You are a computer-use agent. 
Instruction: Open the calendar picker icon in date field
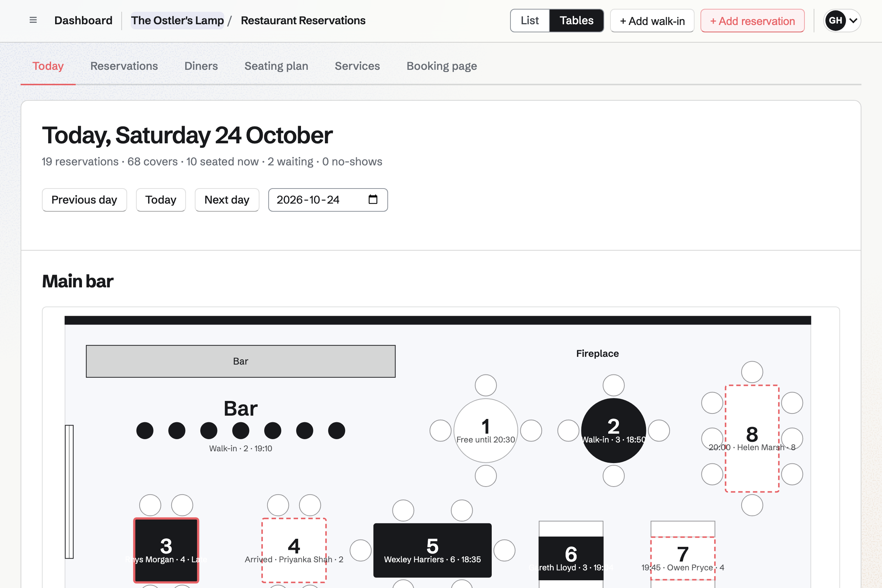(373, 200)
